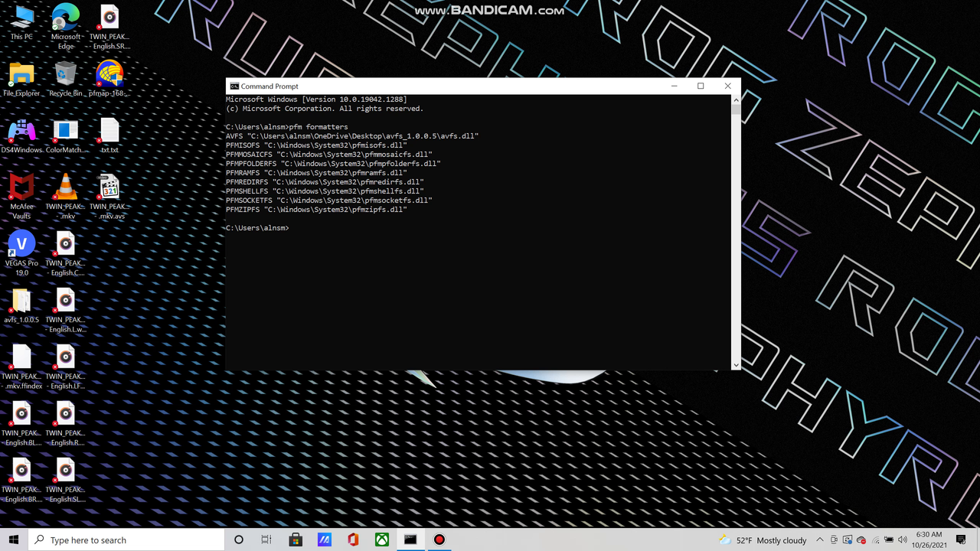Select the txt.txt file icon
Image resolution: width=980 pixels, height=551 pixels.
[109, 136]
